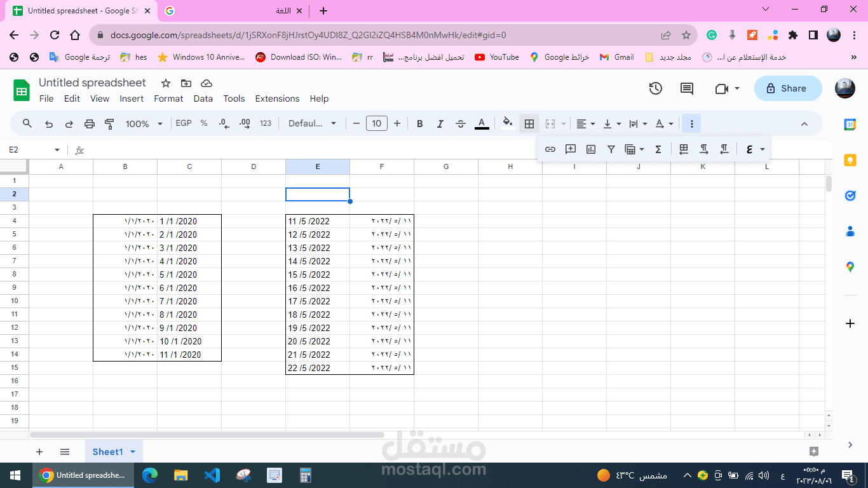Open Google Tasks side panel

(x=850, y=196)
